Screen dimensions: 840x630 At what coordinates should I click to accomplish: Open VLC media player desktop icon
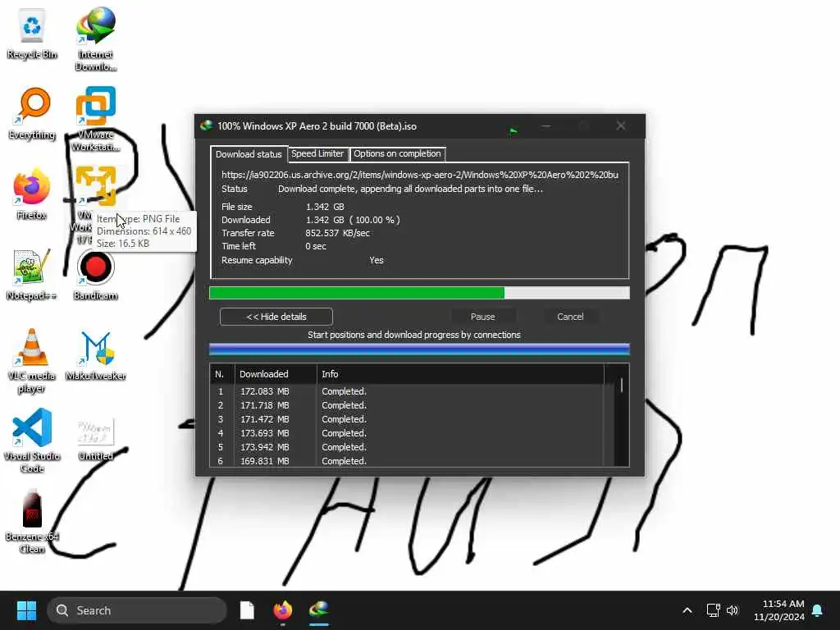32,361
